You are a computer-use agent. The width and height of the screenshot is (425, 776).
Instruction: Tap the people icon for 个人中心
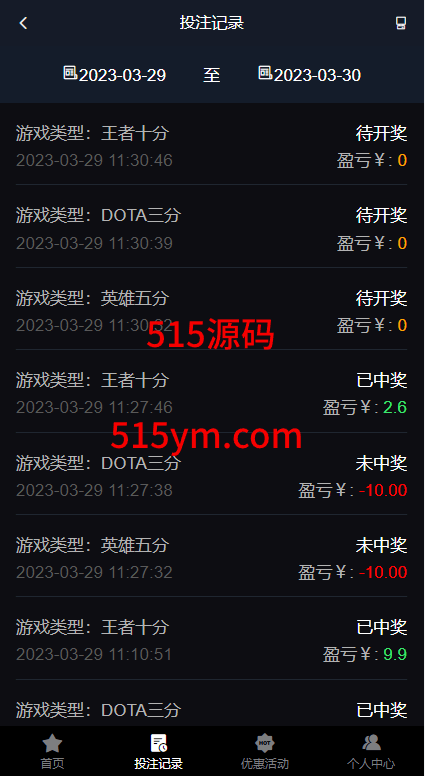371,742
